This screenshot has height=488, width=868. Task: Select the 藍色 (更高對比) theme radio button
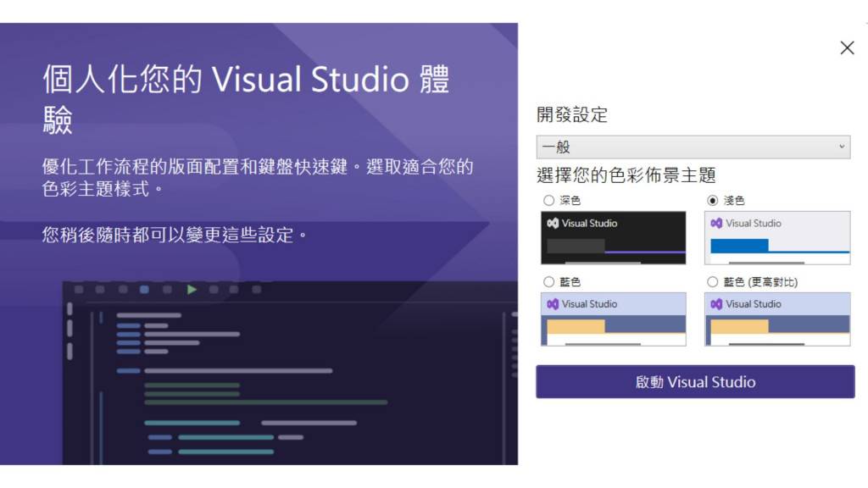712,281
